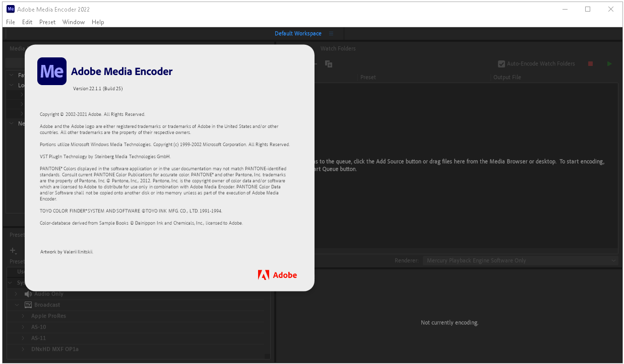Select the Audio Only preset row label
Viewport: 624px width, 364px height.
[49, 294]
